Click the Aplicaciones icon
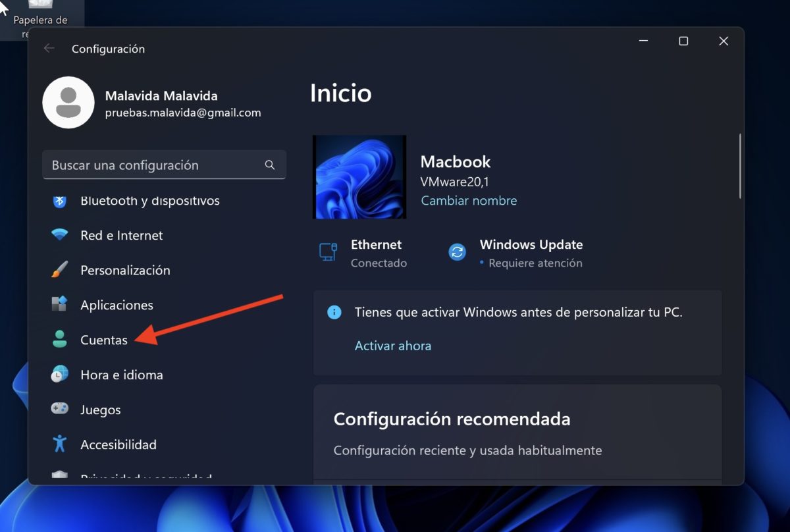790x532 pixels. (x=60, y=305)
